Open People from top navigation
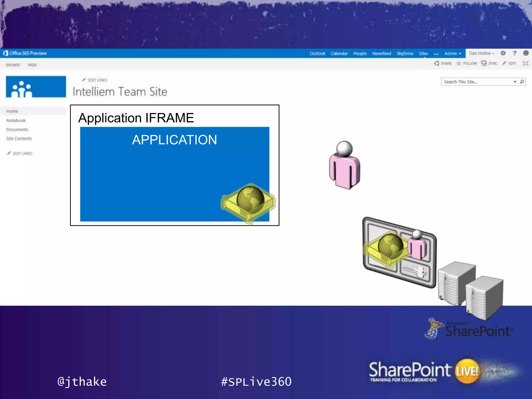The image size is (532, 399). pos(360,54)
